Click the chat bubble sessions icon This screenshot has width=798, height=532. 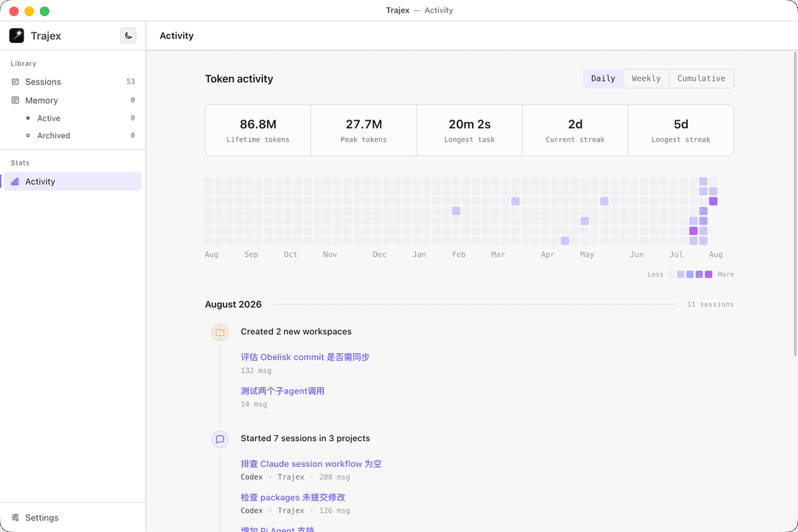pos(220,439)
